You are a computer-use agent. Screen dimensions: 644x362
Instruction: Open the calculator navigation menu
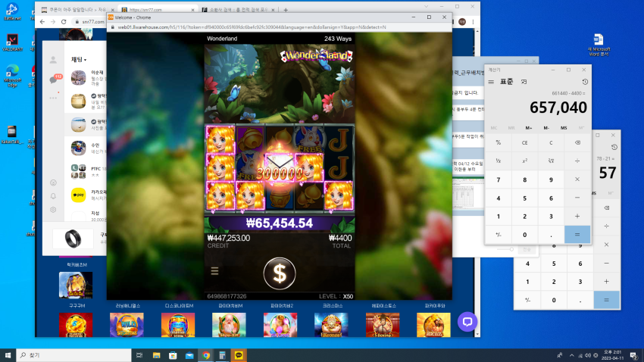491,82
